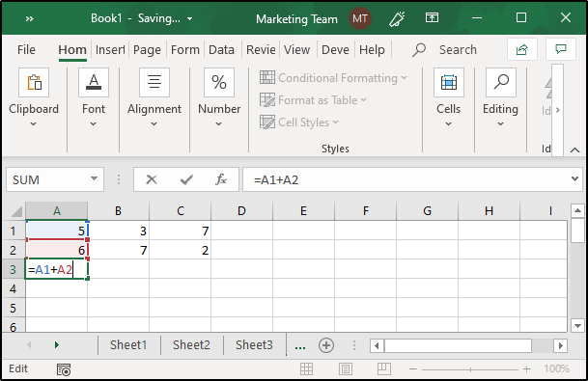
Task: Expand the Quick Access Toolbar chevrons
Action: pos(29,18)
